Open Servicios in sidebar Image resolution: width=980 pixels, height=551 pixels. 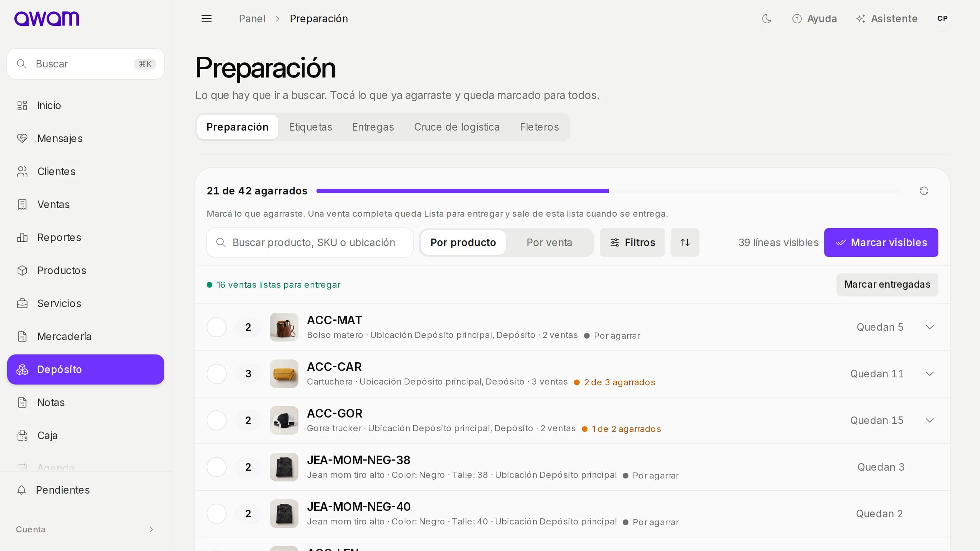tap(86, 303)
